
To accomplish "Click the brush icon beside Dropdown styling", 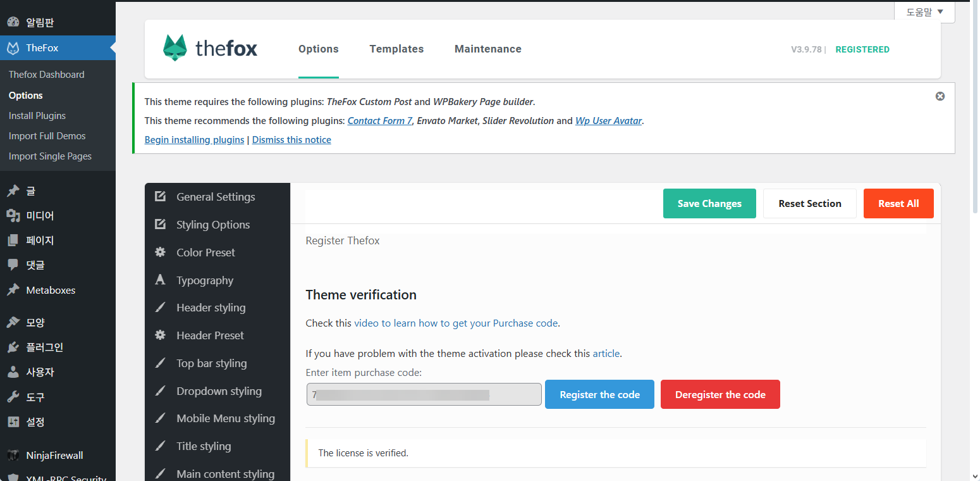I will click(161, 390).
